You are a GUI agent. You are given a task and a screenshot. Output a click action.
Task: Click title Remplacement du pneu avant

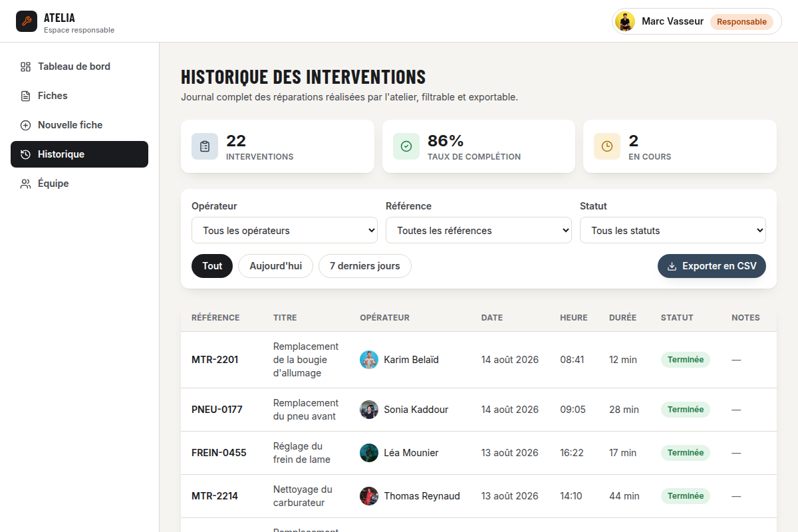[x=306, y=410]
